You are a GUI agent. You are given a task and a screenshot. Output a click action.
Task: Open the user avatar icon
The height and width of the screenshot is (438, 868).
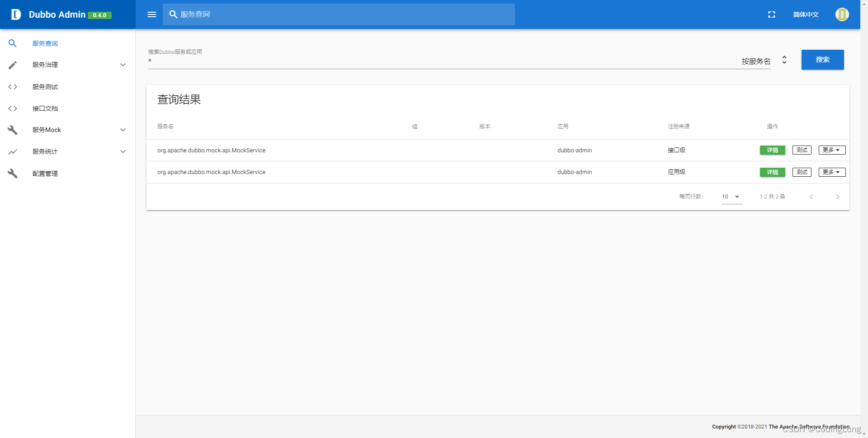tap(842, 14)
